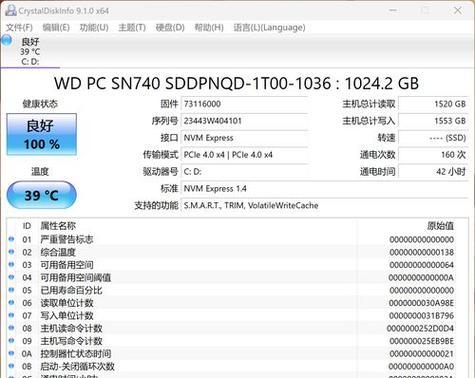Open the 主题(T) menu
475x378 pixels.
coord(132,27)
